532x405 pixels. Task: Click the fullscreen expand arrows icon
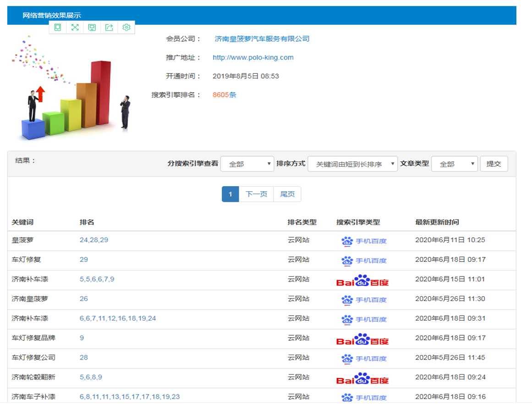pos(75,28)
